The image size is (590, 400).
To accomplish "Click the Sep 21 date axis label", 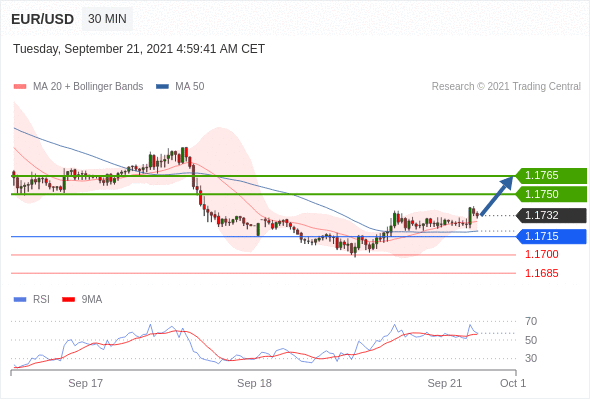I will point(445,383).
